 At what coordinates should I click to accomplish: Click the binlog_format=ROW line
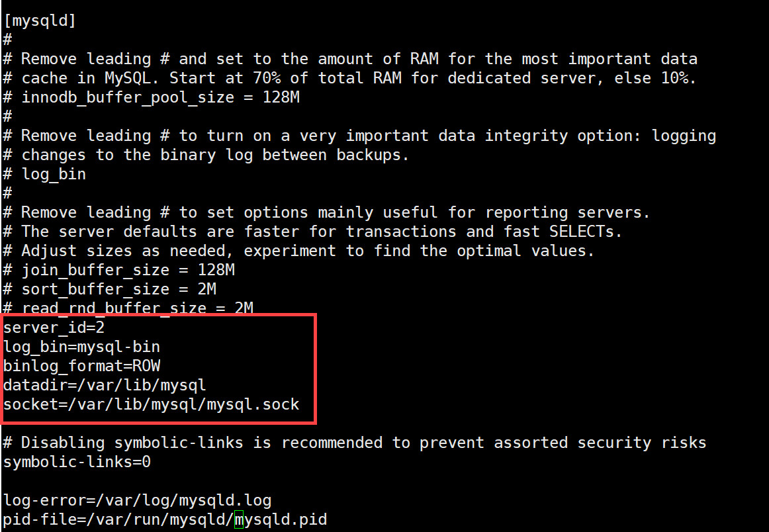(81, 365)
